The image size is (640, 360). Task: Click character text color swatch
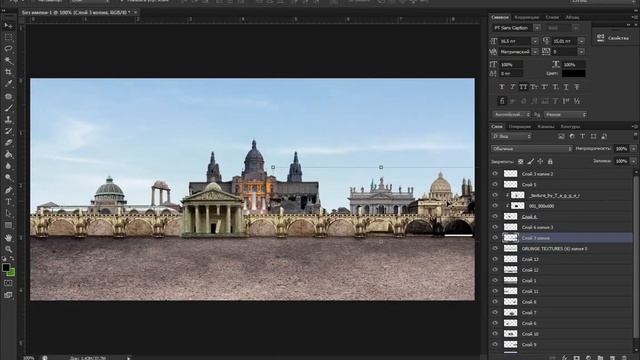point(573,73)
